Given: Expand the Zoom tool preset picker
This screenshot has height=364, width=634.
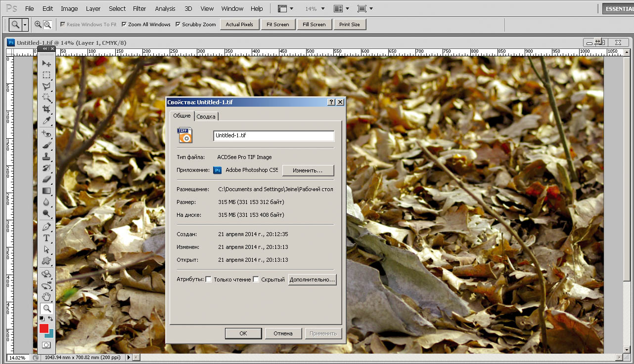Looking at the screenshot, I should click(x=26, y=24).
